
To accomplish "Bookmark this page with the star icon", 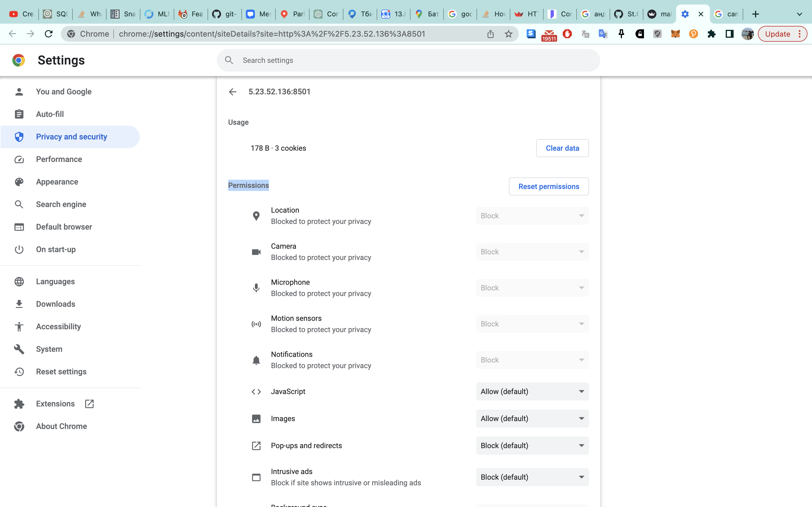I will [x=509, y=34].
